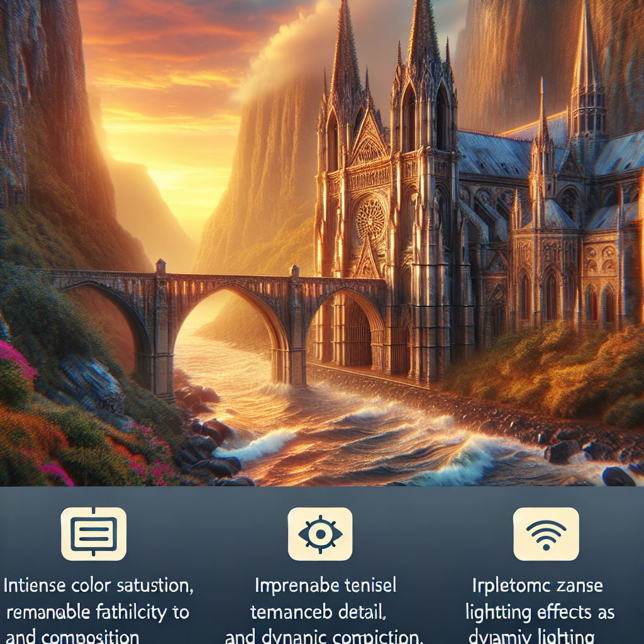Click the 'Intiense color satustion,' caption
644x644 pixels.
(99, 586)
